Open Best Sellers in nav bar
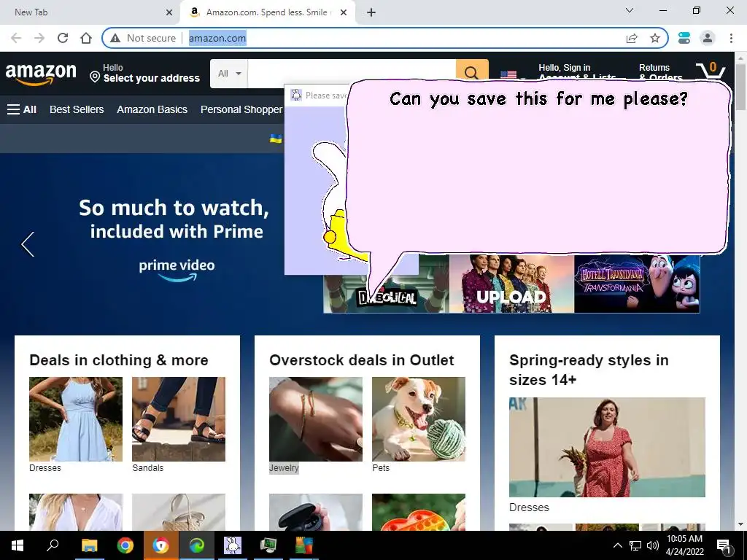 [77, 109]
